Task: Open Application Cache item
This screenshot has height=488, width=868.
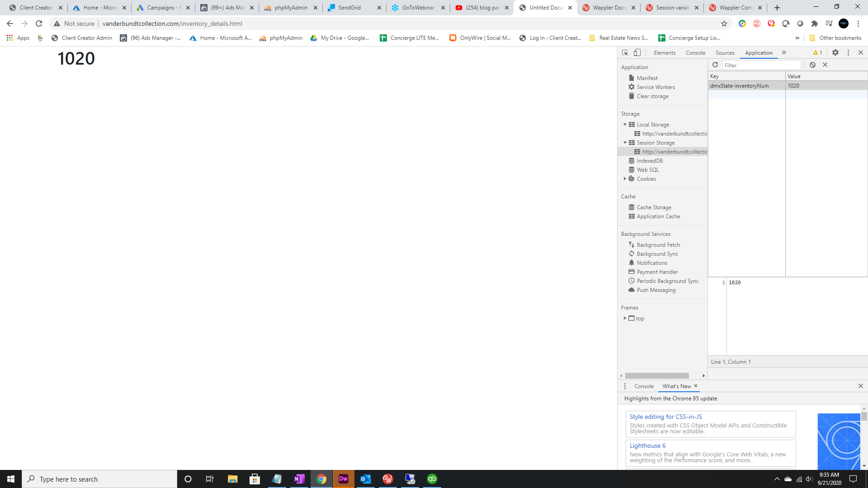Action: coord(658,216)
